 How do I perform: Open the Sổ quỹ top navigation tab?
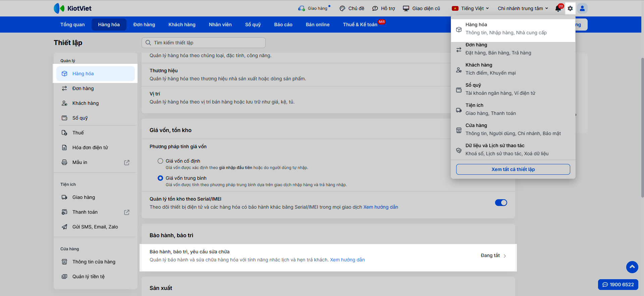[x=253, y=25]
